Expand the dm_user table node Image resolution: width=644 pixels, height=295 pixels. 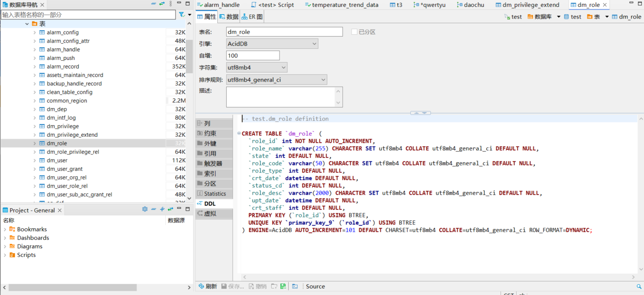coord(34,160)
